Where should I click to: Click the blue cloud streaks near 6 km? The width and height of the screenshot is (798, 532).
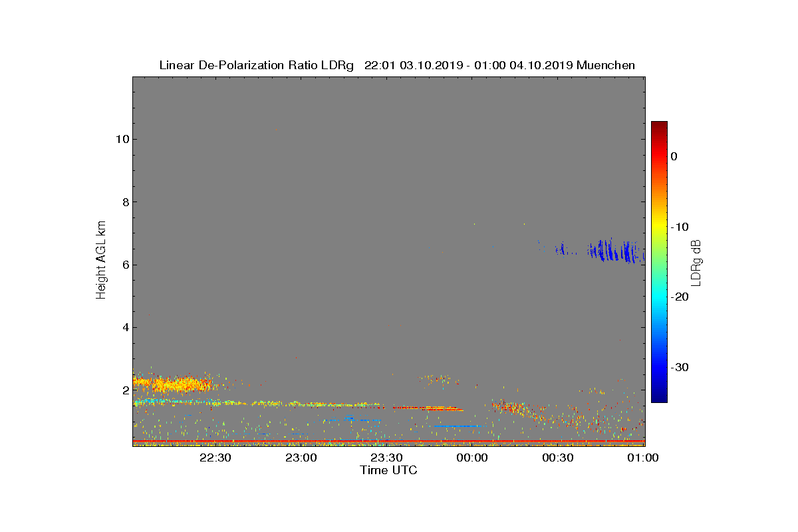[615, 251]
